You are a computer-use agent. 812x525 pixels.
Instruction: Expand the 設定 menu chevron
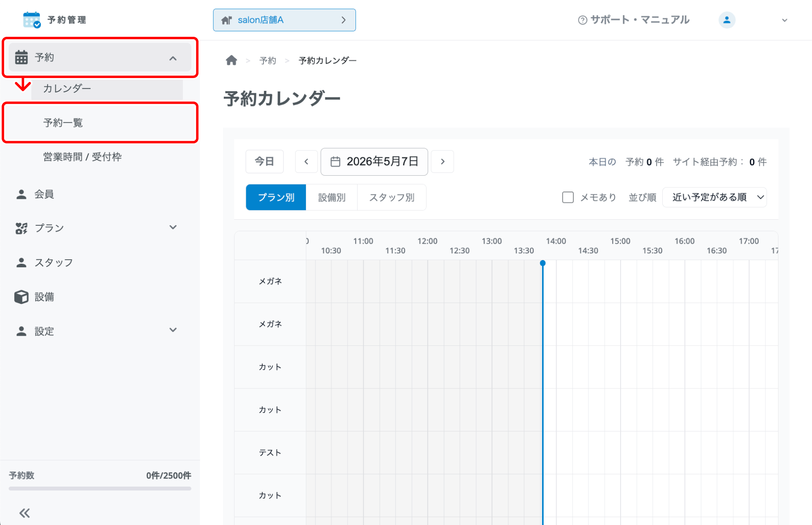[x=173, y=330]
